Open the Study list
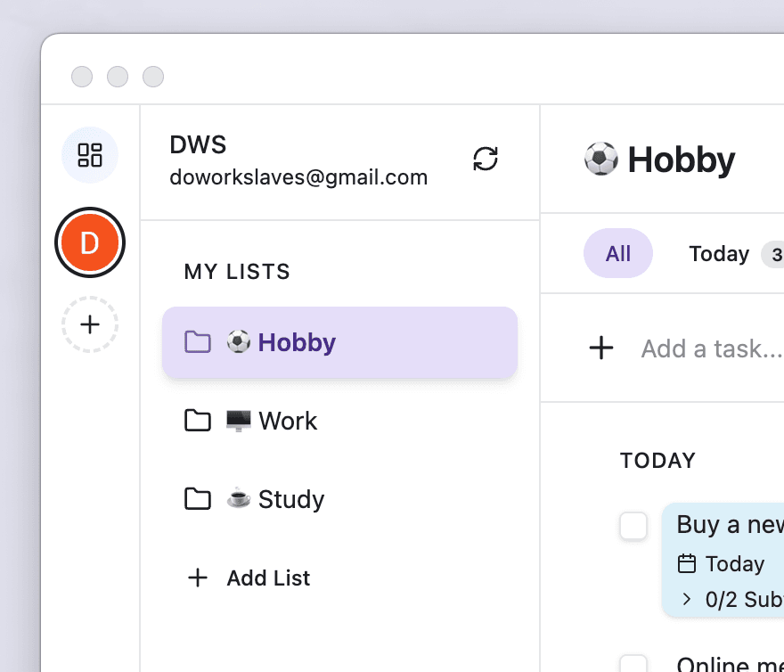 290,499
